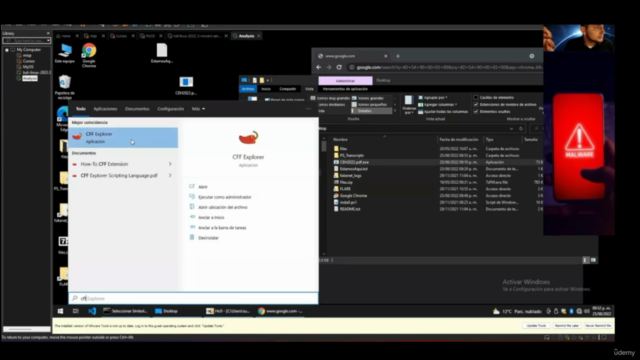Screen dimensions: 640x360
Task: Open a new Chrome tab
Action: [x=398, y=56]
